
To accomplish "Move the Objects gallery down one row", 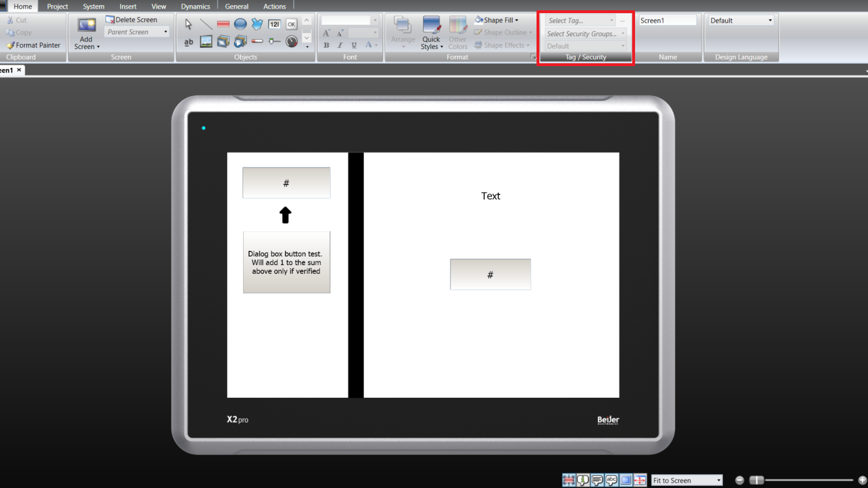I will 307,38.
